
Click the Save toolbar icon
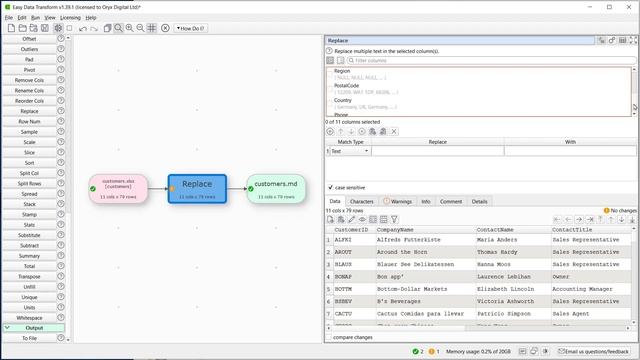tap(45, 28)
